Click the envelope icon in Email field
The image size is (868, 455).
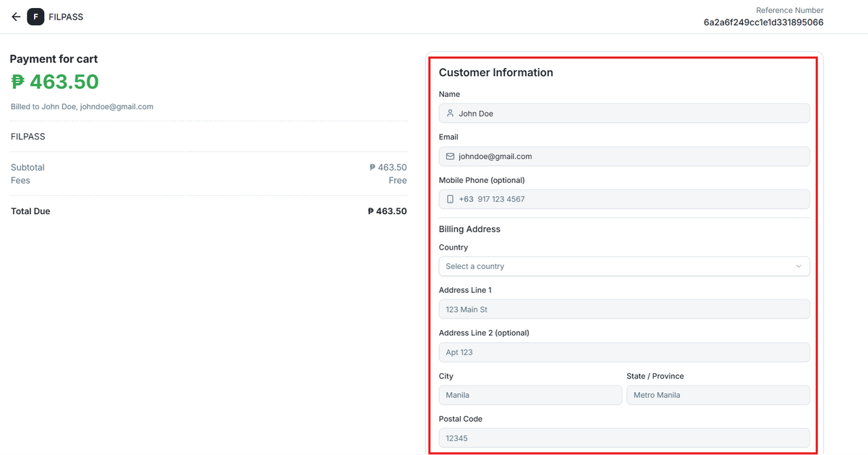click(450, 156)
